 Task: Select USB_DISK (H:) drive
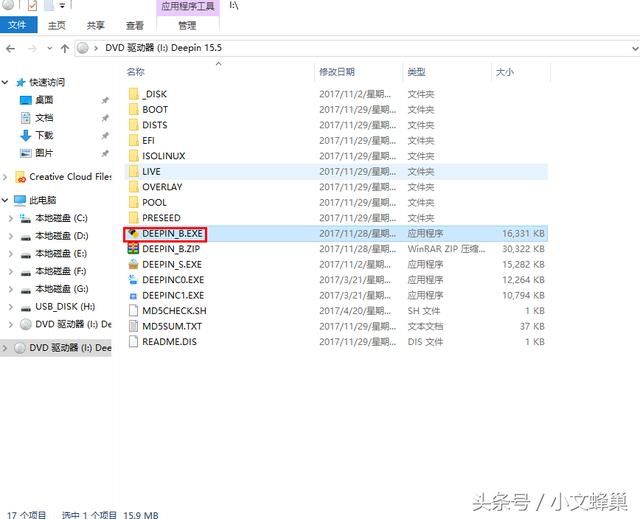(x=65, y=307)
